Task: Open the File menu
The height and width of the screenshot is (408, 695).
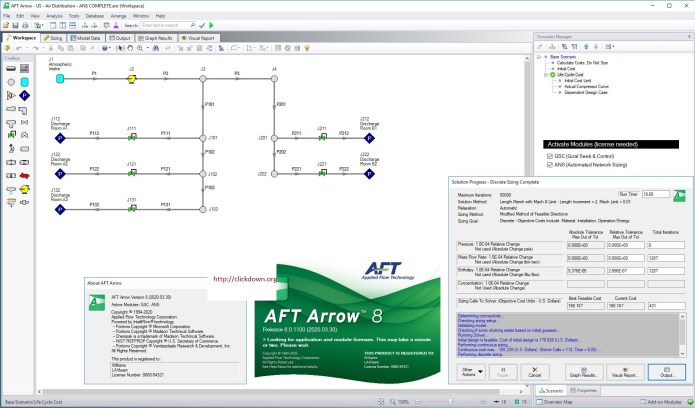Action: pyautogui.click(x=7, y=16)
